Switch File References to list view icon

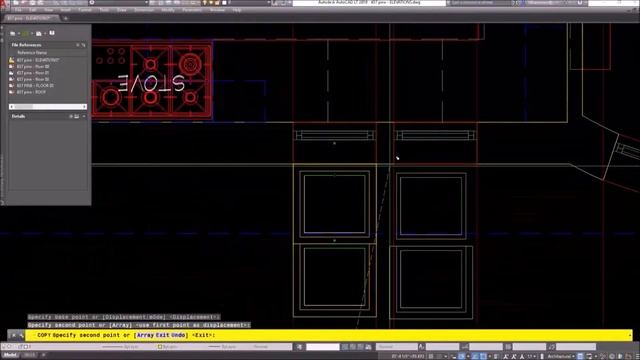(x=78, y=45)
